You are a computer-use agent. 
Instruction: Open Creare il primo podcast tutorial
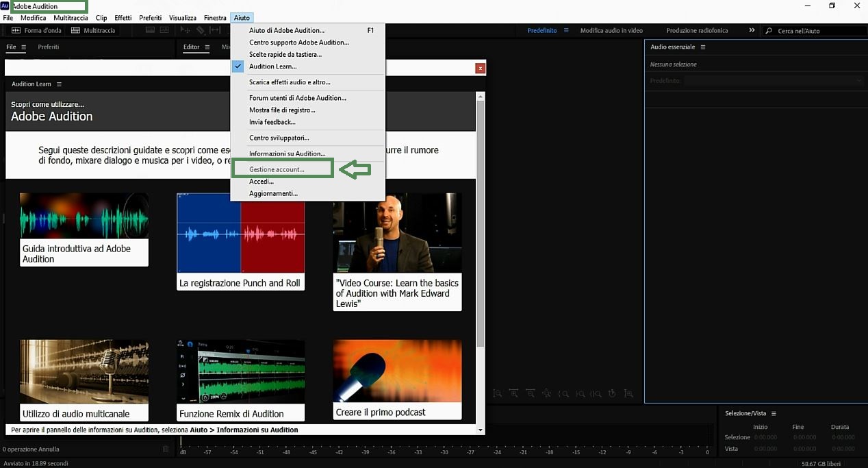[397, 380]
